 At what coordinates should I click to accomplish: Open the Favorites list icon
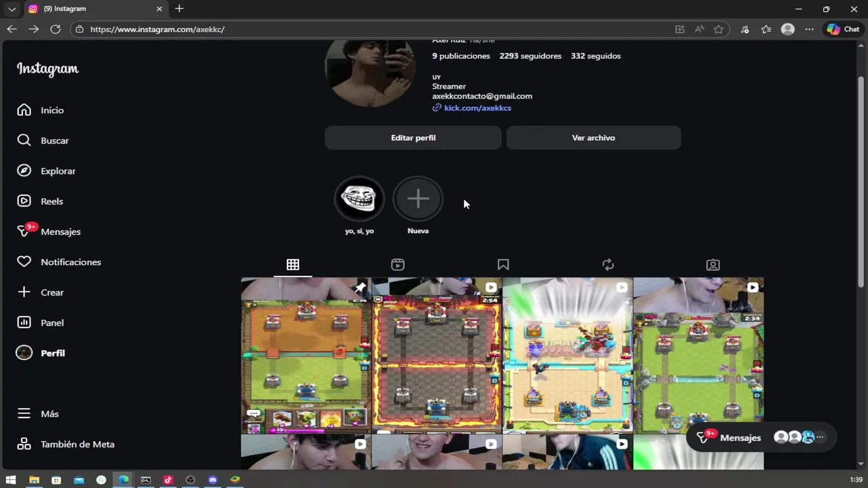[x=766, y=29]
